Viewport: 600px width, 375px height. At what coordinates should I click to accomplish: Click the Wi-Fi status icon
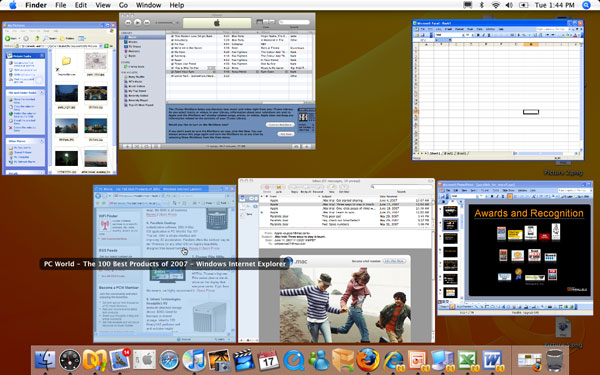(x=496, y=5)
